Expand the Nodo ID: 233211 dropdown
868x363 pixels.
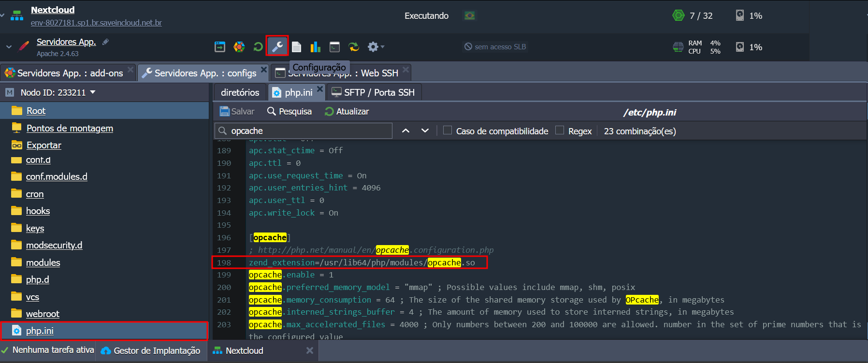tap(93, 92)
